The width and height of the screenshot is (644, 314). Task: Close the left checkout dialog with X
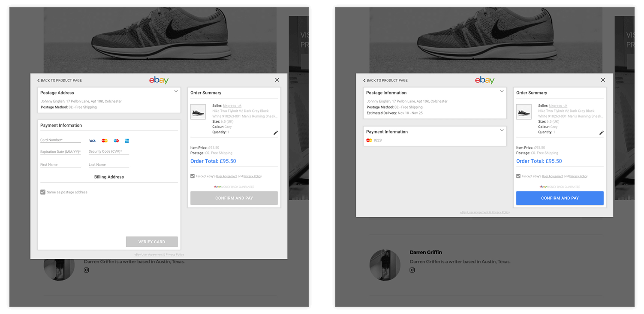(x=277, y=80)
